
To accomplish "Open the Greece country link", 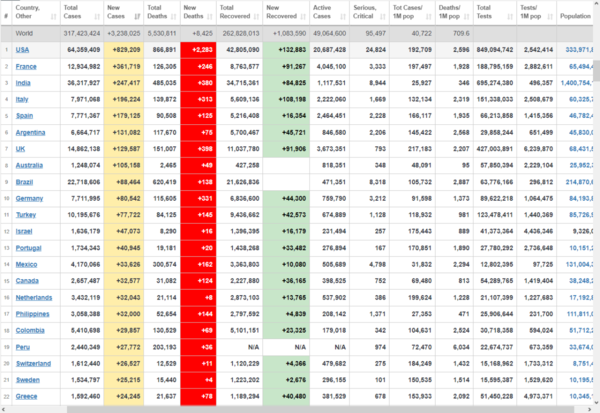I will click(x=25, y=395).
